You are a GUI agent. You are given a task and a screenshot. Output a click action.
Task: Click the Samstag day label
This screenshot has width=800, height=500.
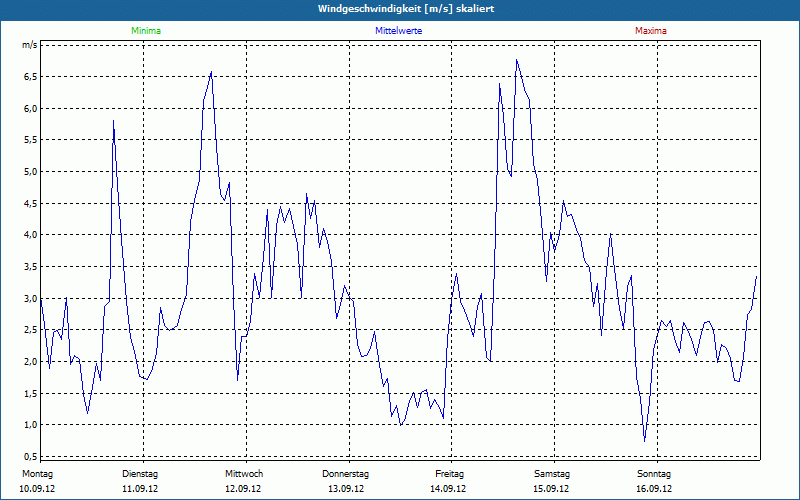click(x=552, y=474)
